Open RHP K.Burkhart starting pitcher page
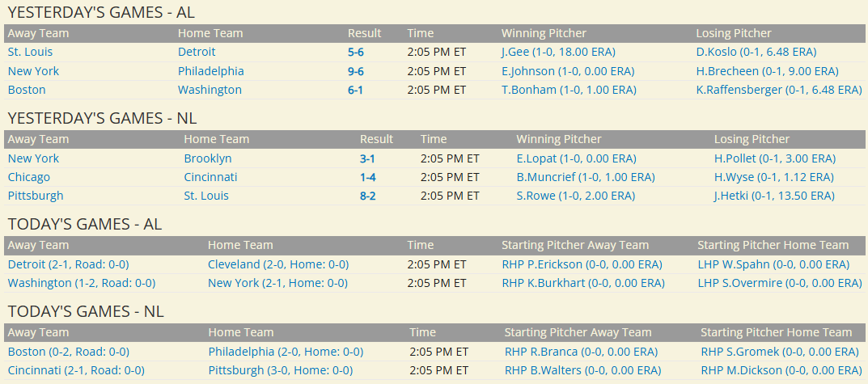868x384 pixels. [x=583, y=283]
